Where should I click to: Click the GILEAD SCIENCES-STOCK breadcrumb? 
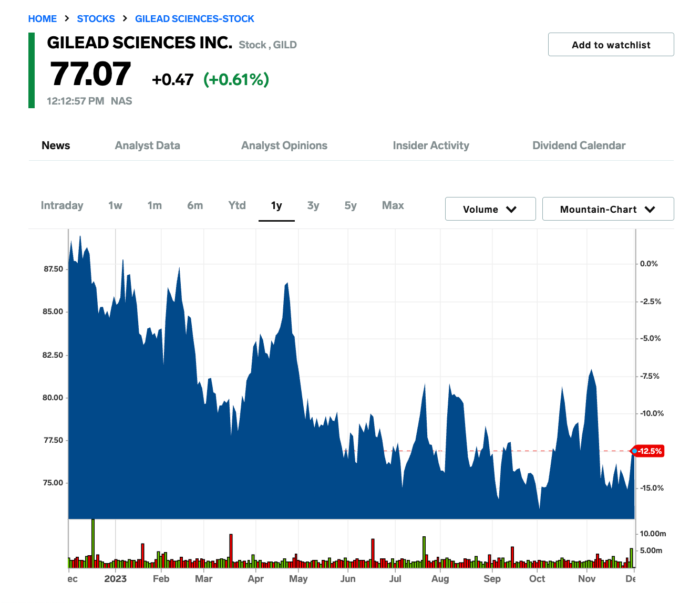click(x=194, y=18)
